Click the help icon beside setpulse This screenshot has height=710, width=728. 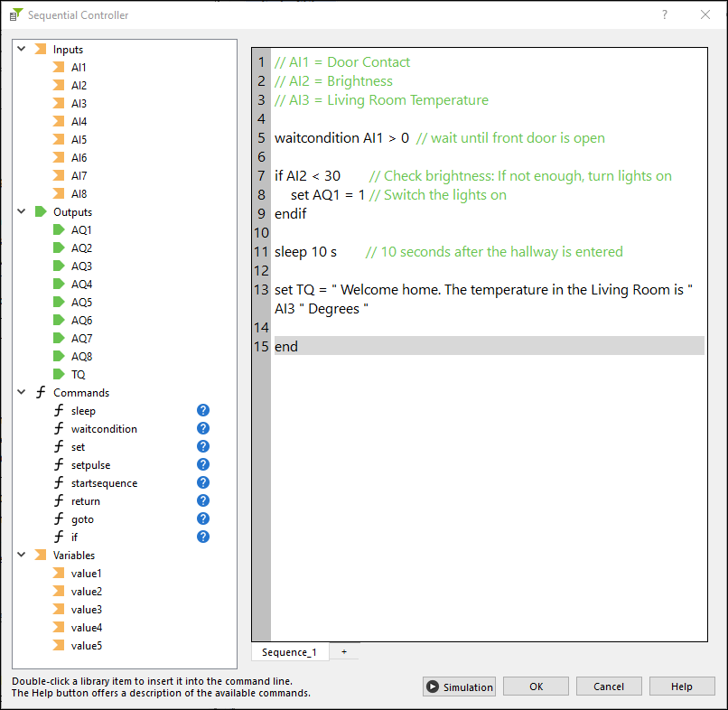tap(203, 465)
